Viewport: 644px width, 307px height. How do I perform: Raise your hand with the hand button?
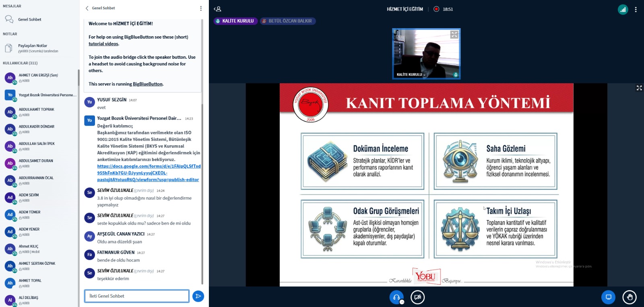[630, 297]
